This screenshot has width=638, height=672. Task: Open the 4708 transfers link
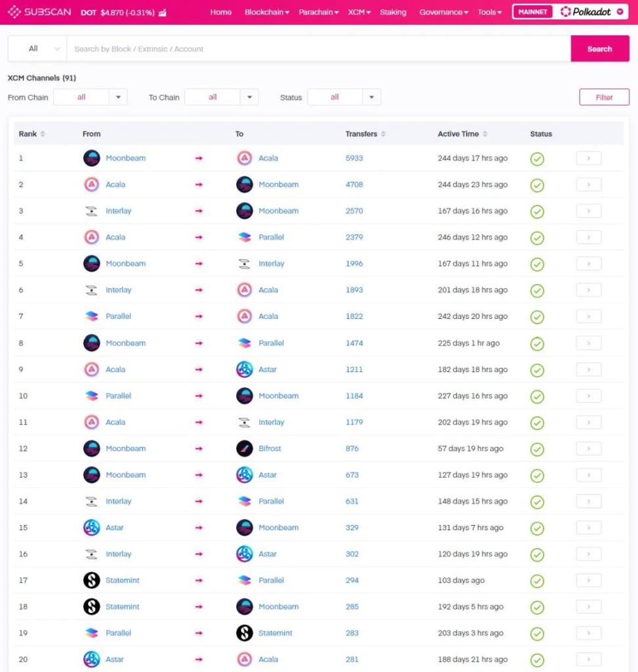click(x=354, y=184)
